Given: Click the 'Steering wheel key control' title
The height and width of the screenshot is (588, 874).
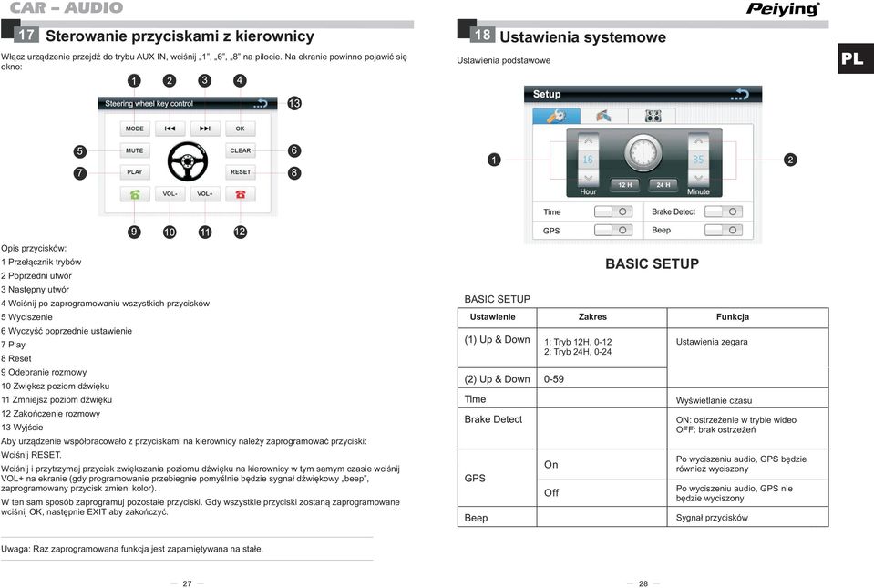Looking at the screenshot, I should [149, 104].
